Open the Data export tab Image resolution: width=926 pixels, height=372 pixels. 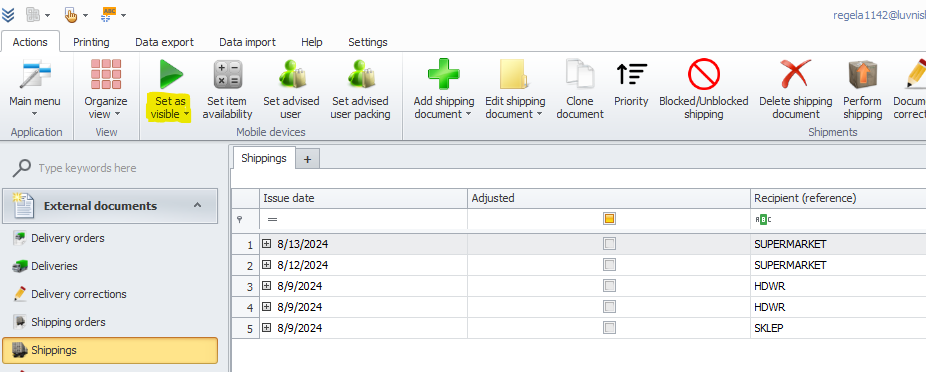pyautogui.click(x=164, y=42)
